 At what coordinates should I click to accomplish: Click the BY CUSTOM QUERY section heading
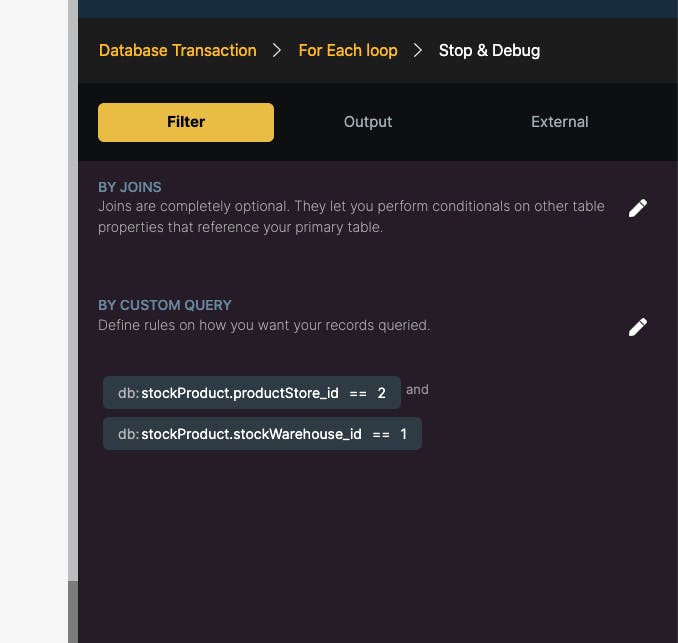click(165, 305)
